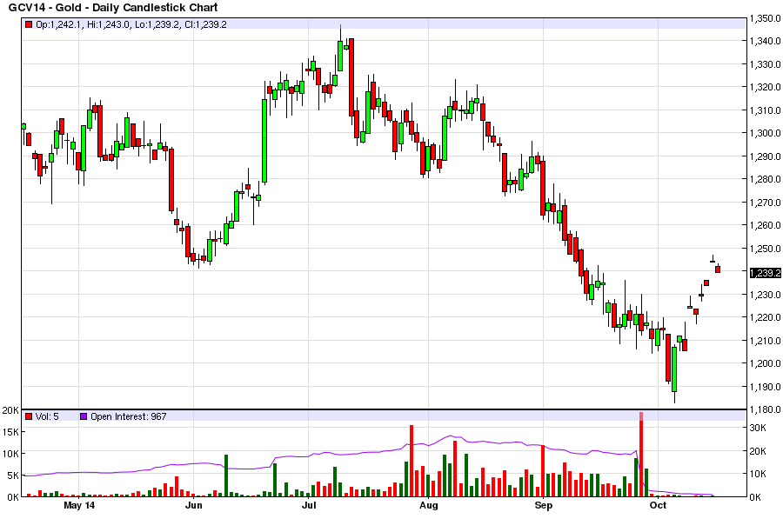The width and height of the screenshot is (783, 532).
Task: Click the Vol: 5 label
Action: coord(47,416)
